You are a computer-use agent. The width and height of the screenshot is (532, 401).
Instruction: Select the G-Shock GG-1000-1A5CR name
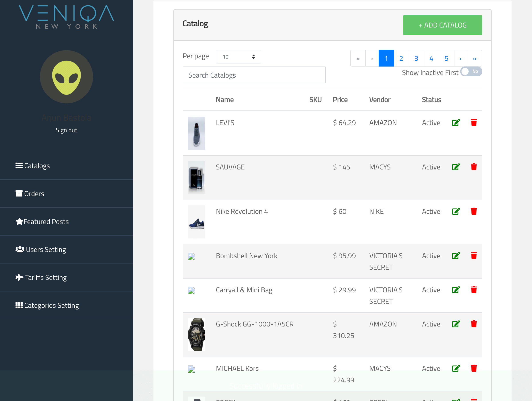click(x=255, y=324)
